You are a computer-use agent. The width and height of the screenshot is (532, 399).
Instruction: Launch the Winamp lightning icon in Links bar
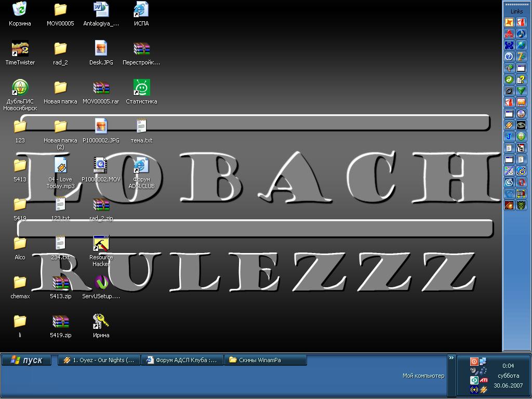pyautogui.click(x=509, y=125)
